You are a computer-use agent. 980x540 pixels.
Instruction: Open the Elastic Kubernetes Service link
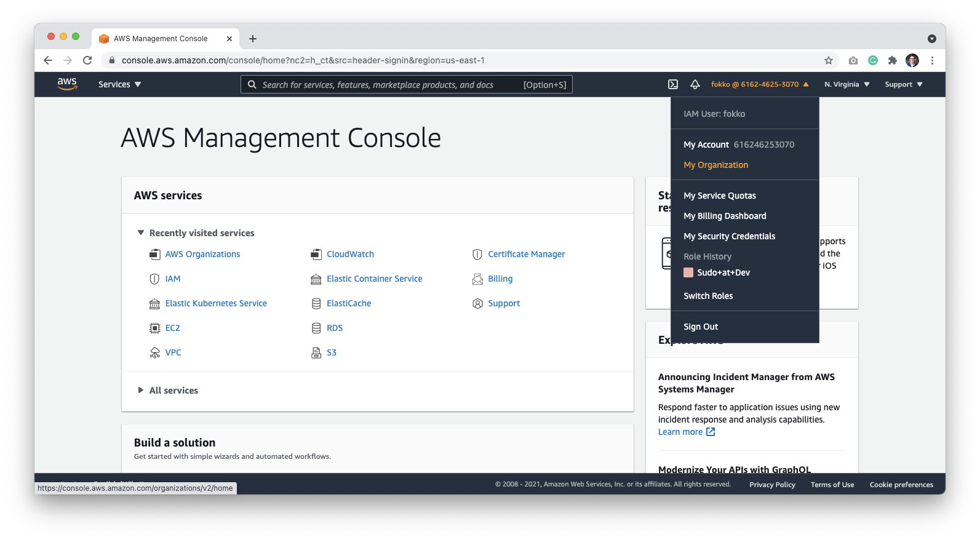(x=216, y=303)
